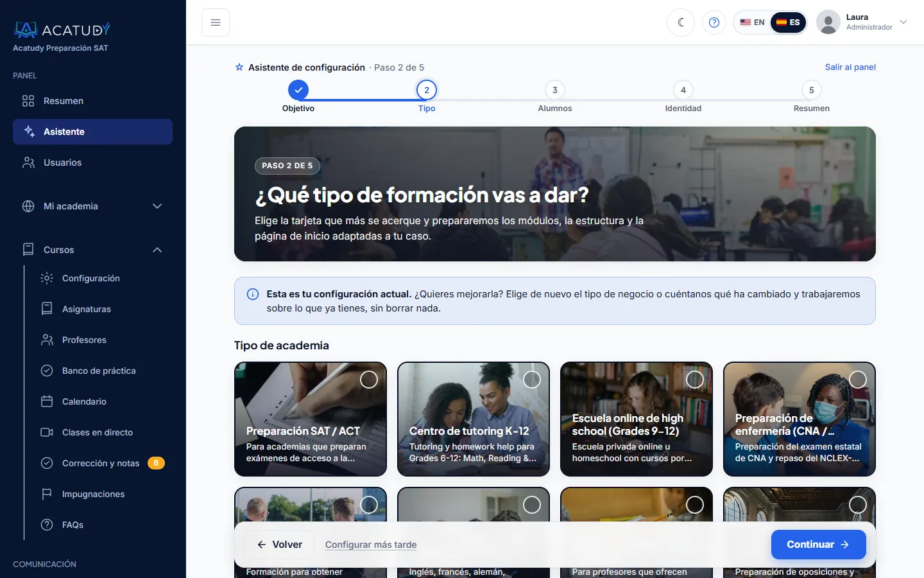Expand the Mi academia chevron
The width and height of the screenshot is (924, 578).
(157, 206)
